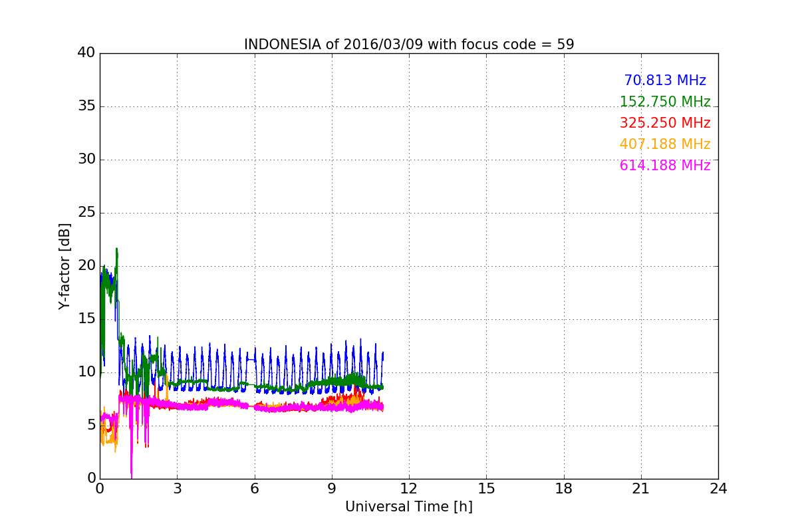This screenshot has width=798, height=532.
Task: Click y-axis tick label 20
Action: 86,265
